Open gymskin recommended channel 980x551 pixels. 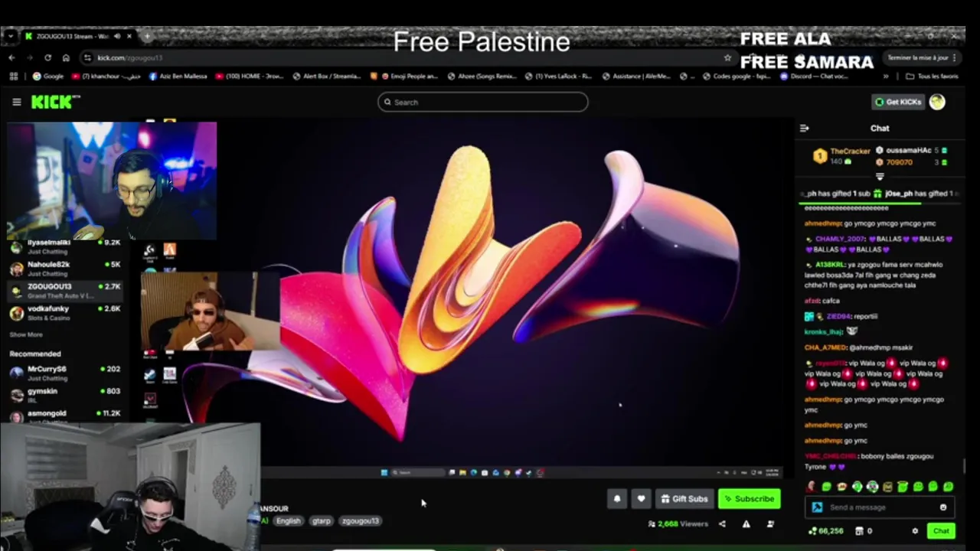[x=65, y=395]
